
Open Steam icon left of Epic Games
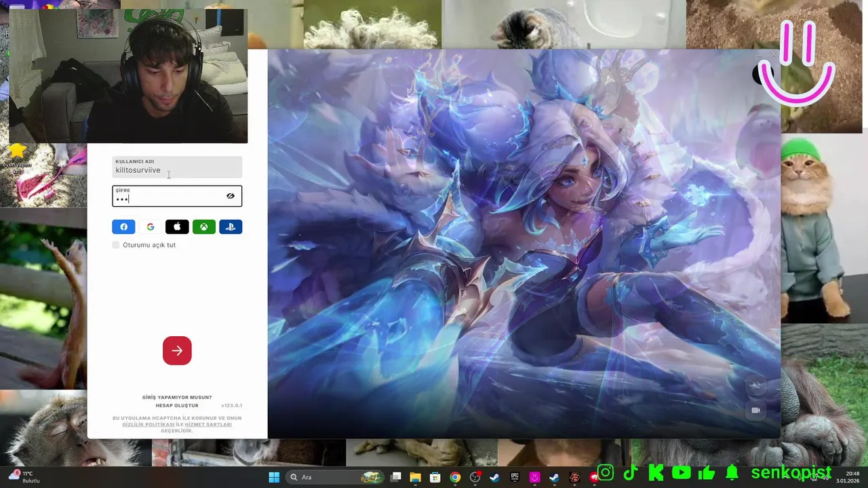coord(495,477)
